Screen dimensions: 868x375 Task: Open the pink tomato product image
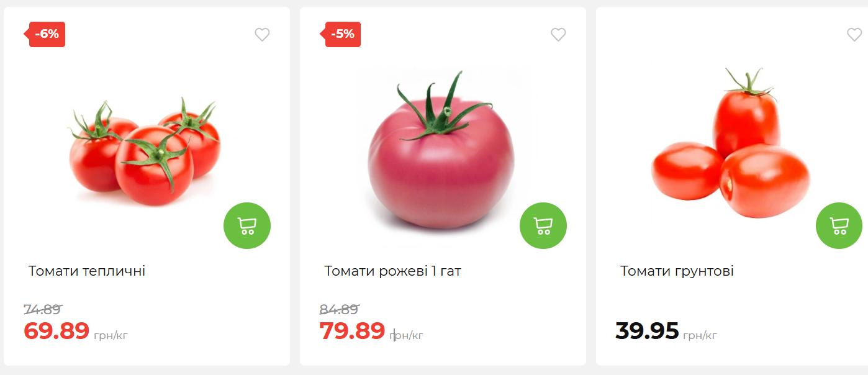(441, 151)
